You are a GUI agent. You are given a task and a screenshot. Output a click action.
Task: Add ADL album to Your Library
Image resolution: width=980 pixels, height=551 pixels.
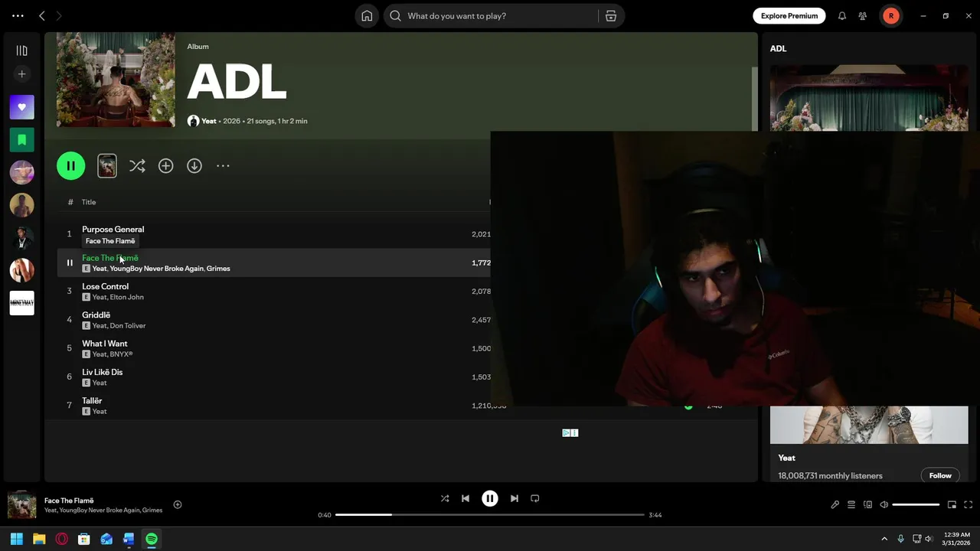[x=166, y=166]
